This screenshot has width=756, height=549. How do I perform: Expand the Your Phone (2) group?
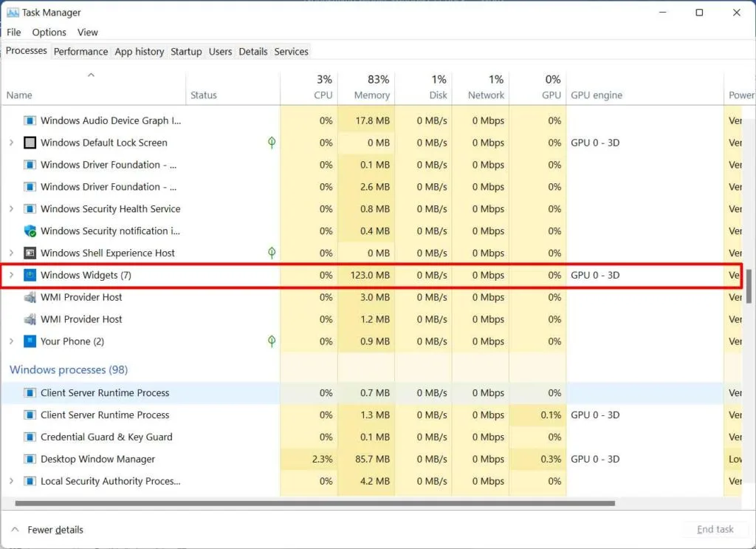tap(12, 341)
